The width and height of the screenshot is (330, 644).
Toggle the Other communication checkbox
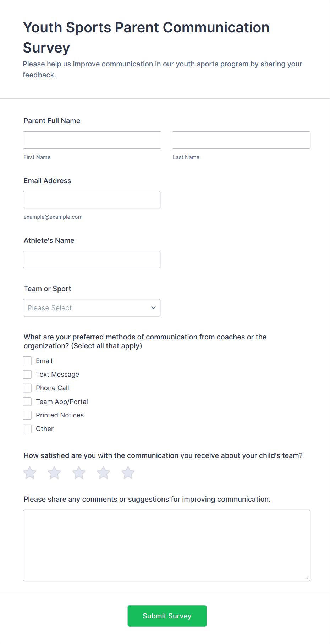[27, 429]
